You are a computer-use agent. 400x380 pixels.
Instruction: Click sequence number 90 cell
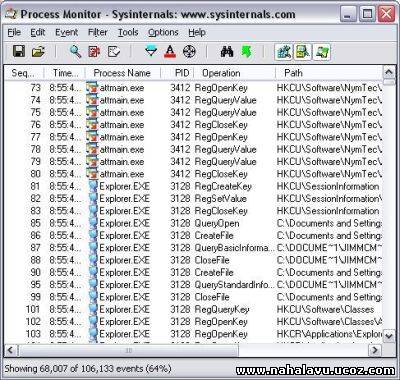pos(35,273)
